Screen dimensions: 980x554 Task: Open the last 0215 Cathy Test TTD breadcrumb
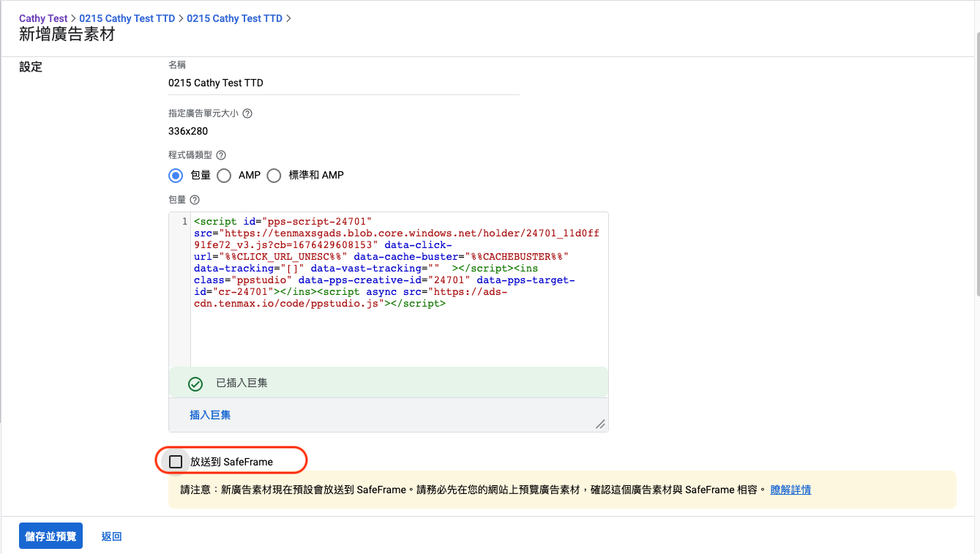234,18
